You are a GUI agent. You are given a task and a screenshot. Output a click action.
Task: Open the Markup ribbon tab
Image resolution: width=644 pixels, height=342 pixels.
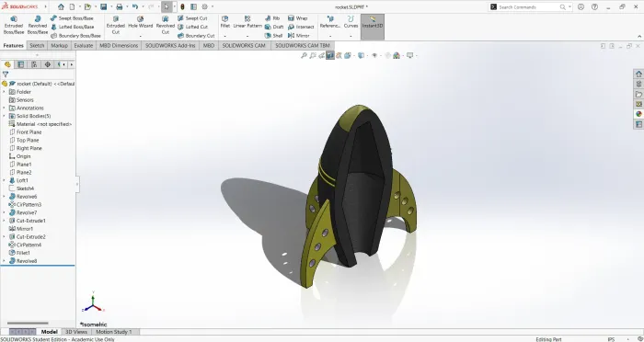pos(59,46)
